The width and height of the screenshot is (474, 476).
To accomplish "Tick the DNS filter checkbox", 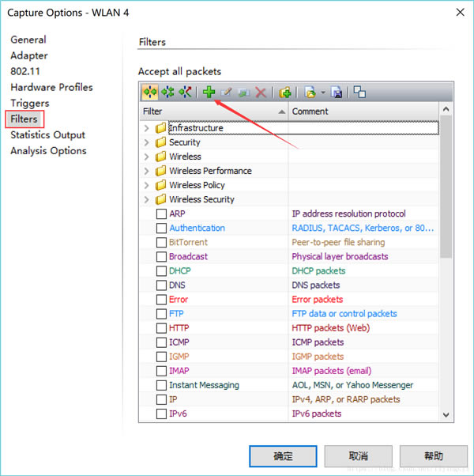I will click(161, 285).
